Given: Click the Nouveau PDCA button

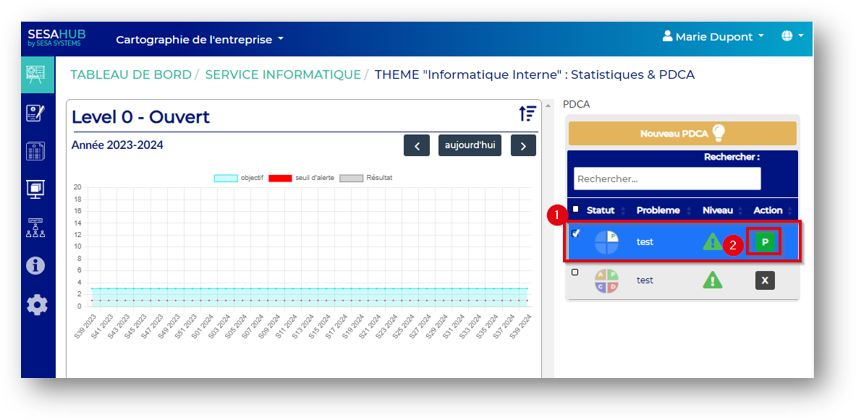Looking at the screenshot, I should 682,133.
